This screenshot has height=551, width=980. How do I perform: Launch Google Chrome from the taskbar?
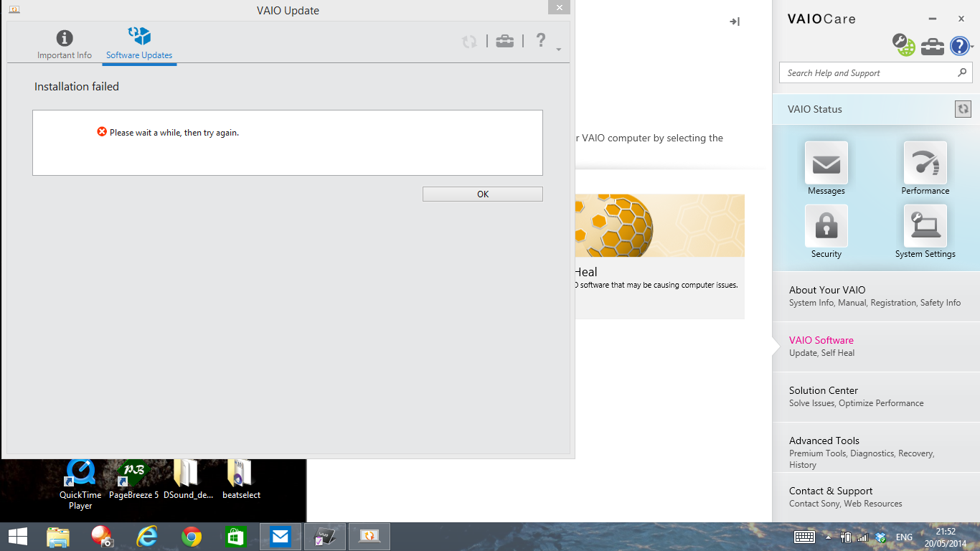(x=192, y=536)
